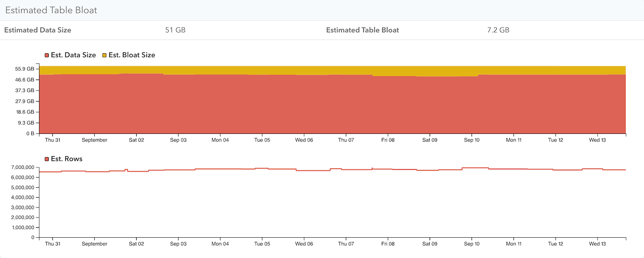Toggle the 'Est. Bloat Size' legend label

(x=132, y=55)
